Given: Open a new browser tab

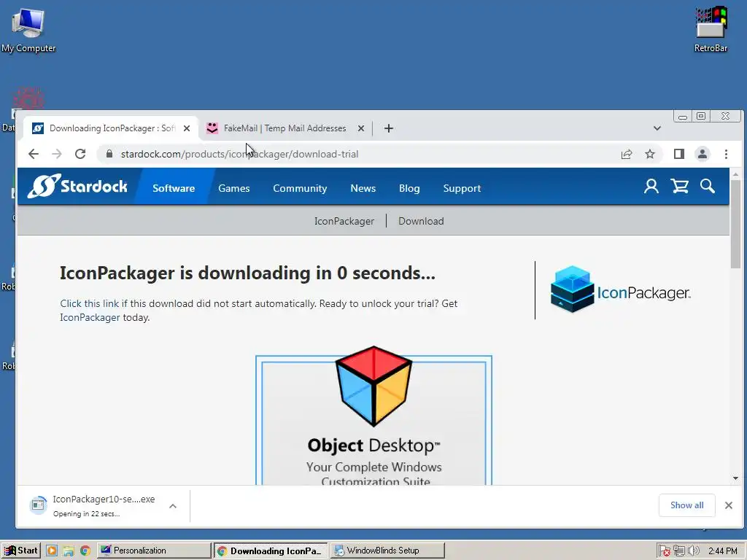Looking at the screenshot, I should pyautogui.click(x=389, y=128).
